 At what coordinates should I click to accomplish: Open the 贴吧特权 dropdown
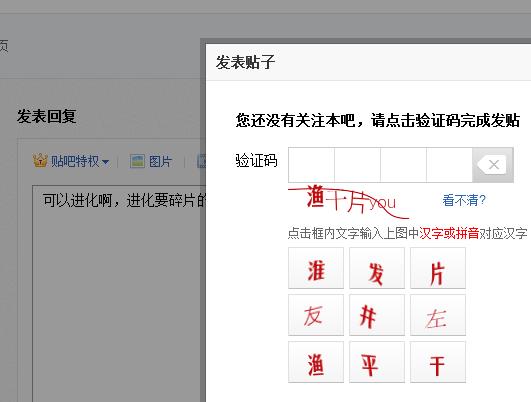coord(80,161)
